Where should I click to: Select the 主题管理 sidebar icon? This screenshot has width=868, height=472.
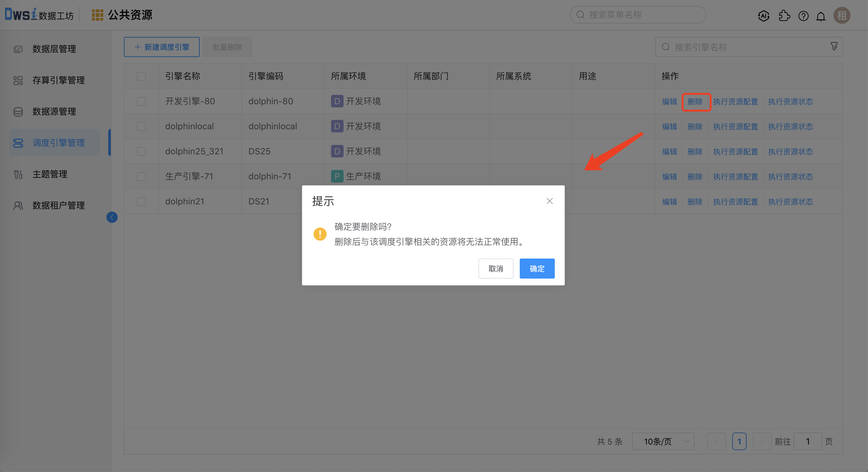18,174
